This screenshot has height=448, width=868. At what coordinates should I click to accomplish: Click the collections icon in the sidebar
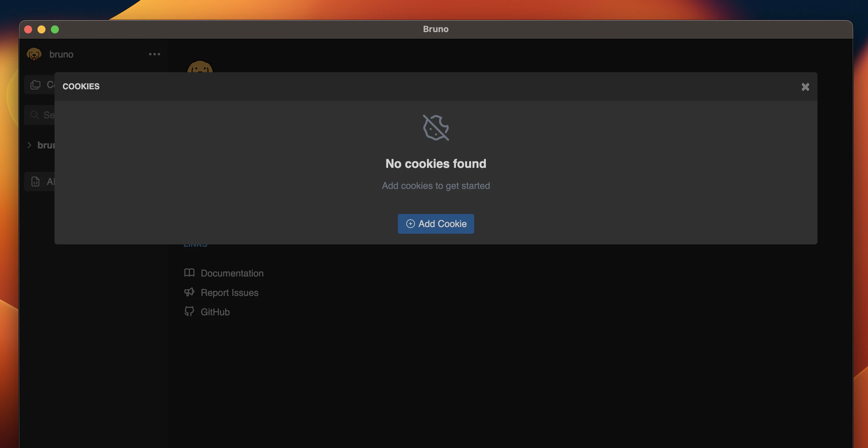pos(35,85)
